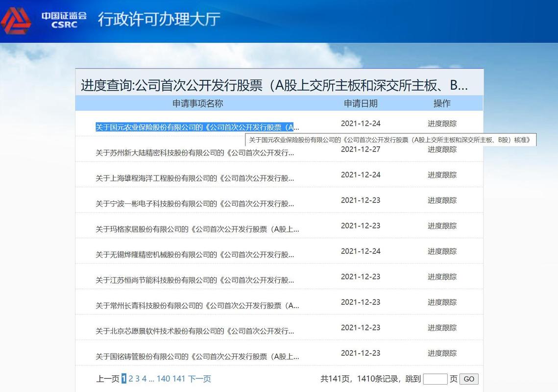
Task: Click 上一页 previous page control
Action: 108,378
